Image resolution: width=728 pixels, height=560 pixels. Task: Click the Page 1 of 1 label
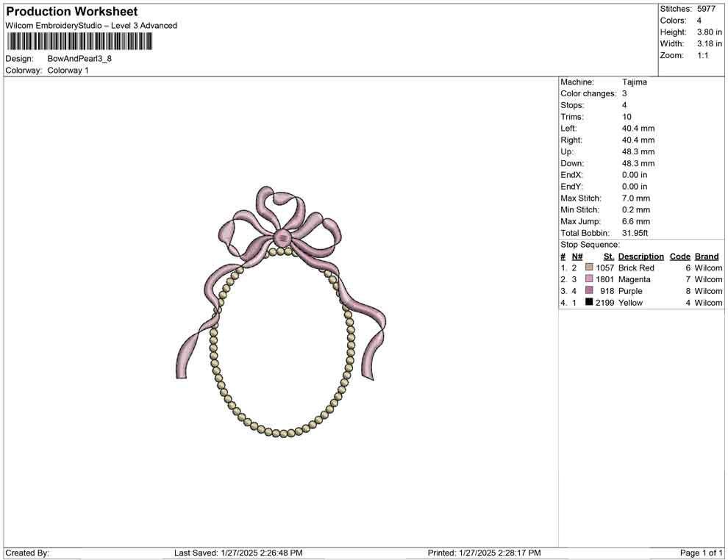click(x=700, y=553)
